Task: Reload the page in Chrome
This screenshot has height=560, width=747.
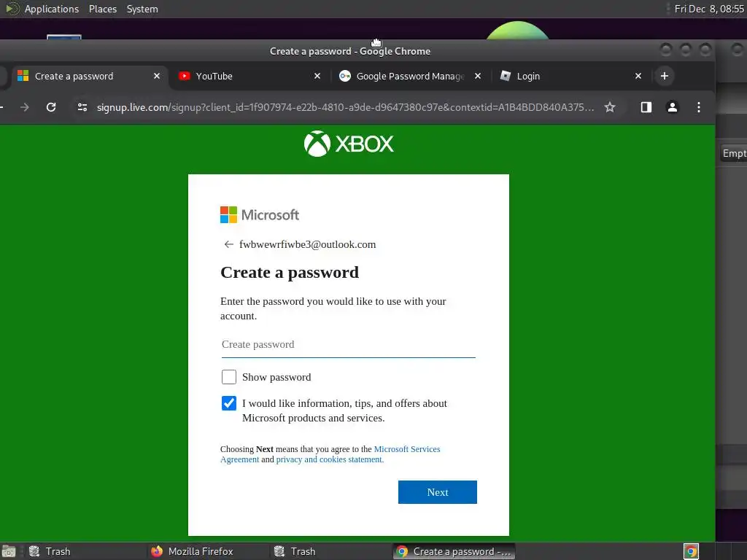Action: coord(51,107)
